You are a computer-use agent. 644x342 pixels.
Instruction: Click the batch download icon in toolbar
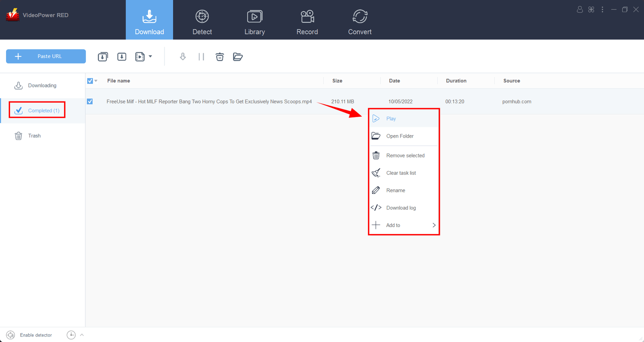[x=103, y=57]
